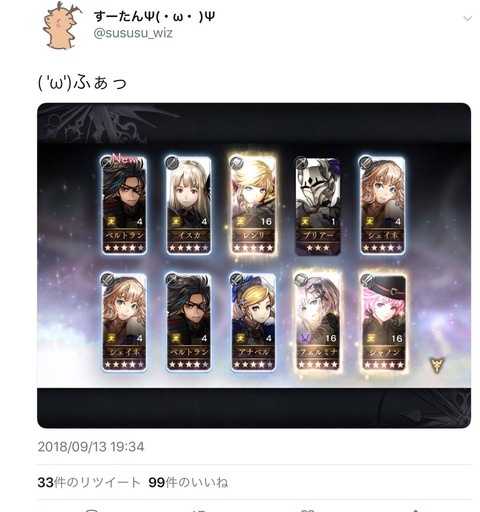This screenshot has width=480, height=512.
Task: Select the three-star ブリアー armored card
Action: click(317, 206)
